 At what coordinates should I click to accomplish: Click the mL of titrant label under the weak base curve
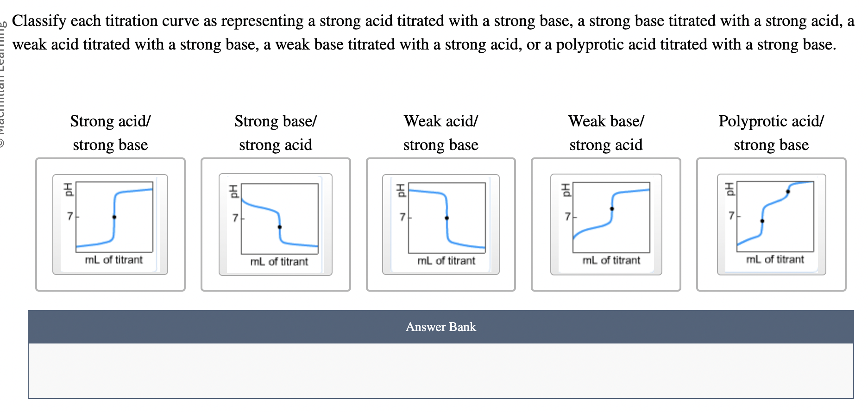[610, 260]
